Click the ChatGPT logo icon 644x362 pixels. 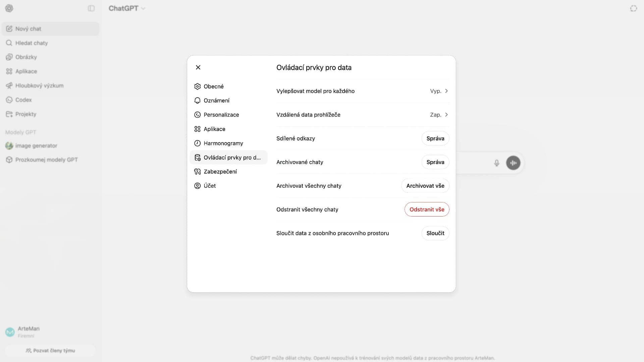pos(9,8)
